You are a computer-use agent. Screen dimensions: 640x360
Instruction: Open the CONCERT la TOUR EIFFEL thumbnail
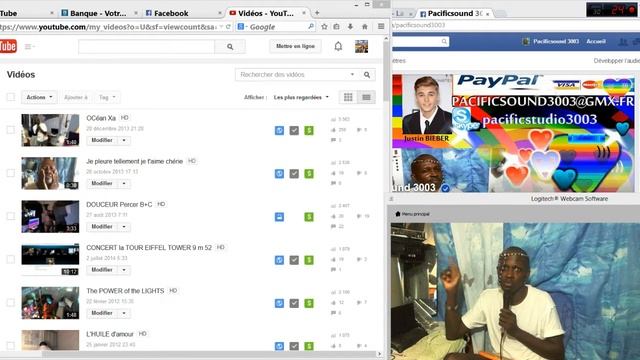pos(50,260)
